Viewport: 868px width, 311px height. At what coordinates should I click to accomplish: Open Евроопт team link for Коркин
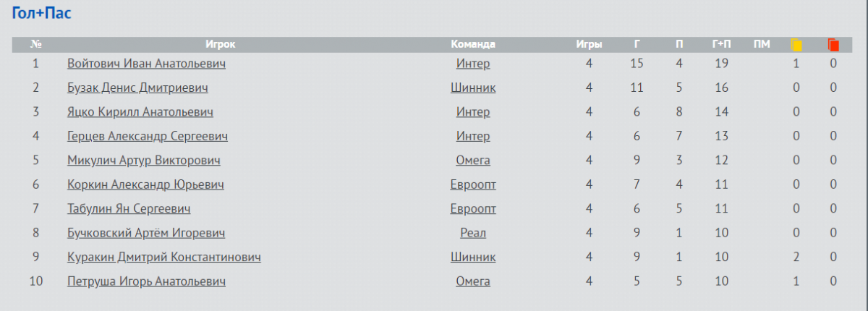(x=473, y=184)
